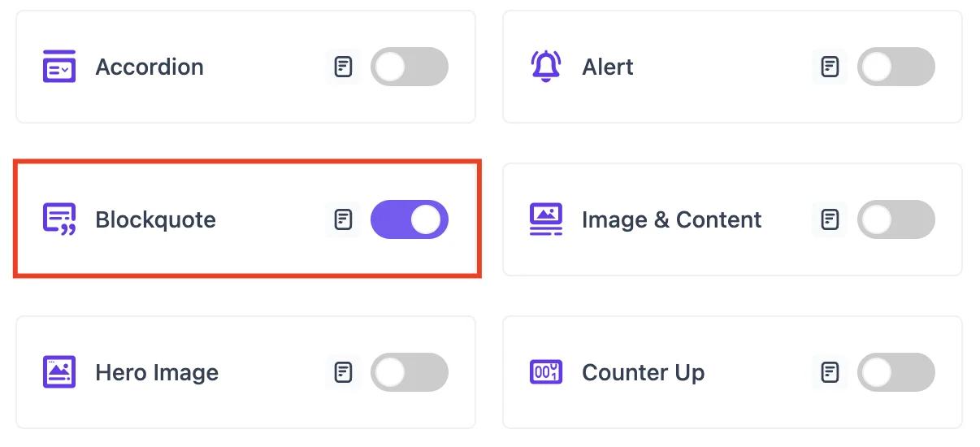Turn on the Counter Up toggle

tap(895, 372)
